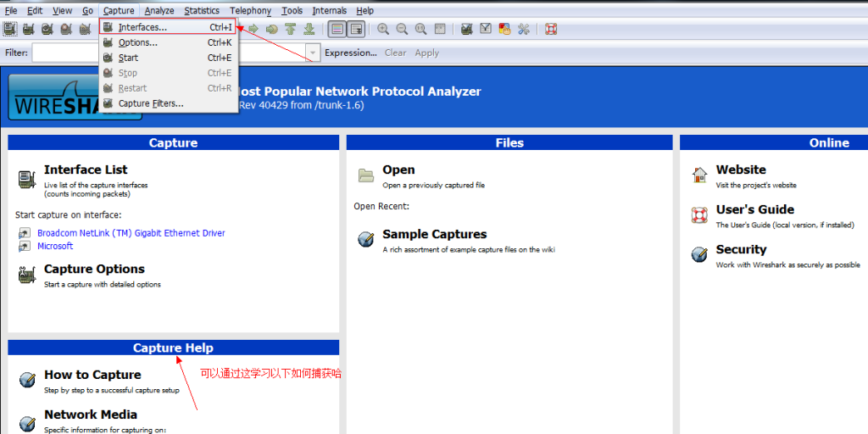Open the Tools menu

(x=292, y=10)
